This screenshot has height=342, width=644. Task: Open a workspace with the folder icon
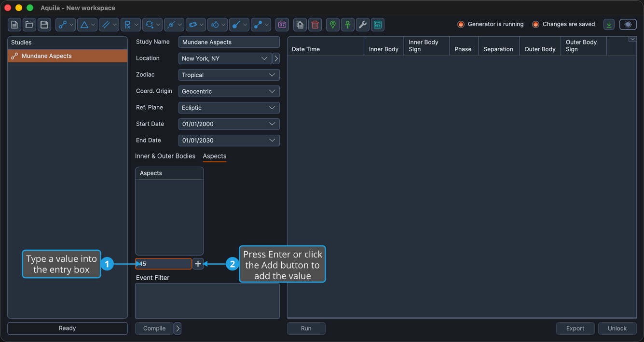[29, 25]
